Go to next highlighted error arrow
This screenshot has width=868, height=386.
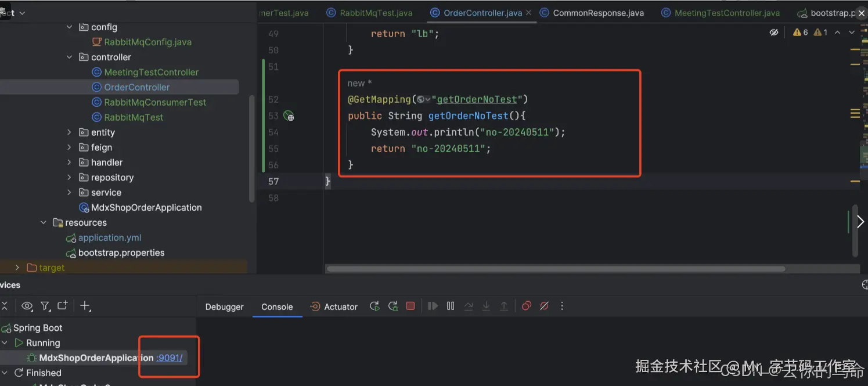pos(852,33)
